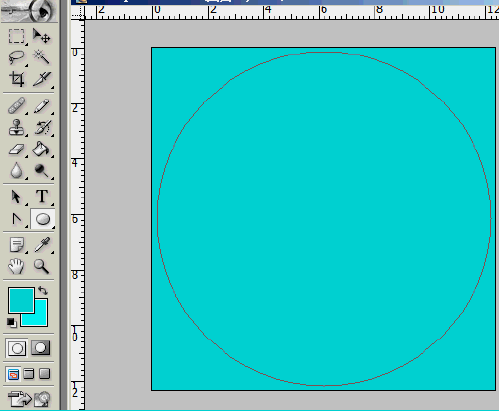The height and width of the screenshot is (411, 500).
Task: Select the Blur tool
Action: pos(16,171)
